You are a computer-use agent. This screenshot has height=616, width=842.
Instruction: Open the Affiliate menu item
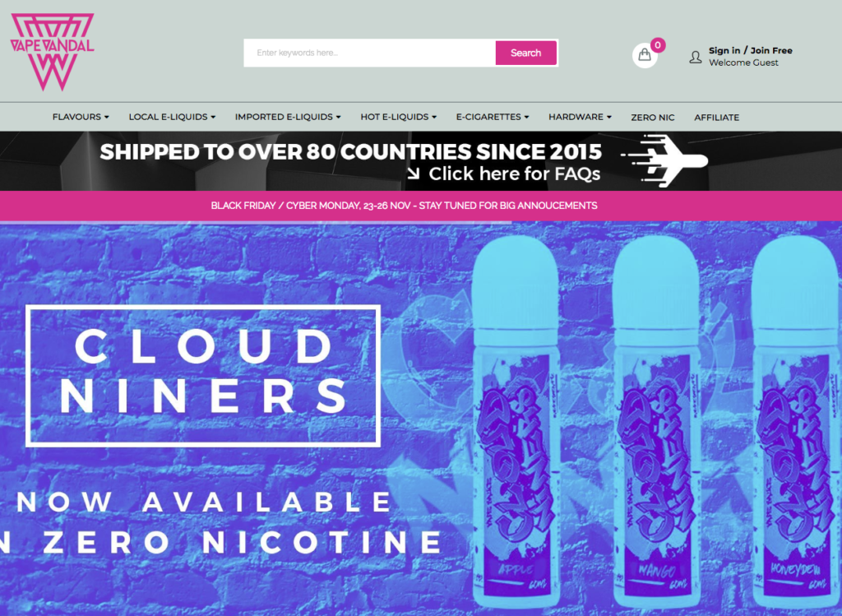pos(716,117)
